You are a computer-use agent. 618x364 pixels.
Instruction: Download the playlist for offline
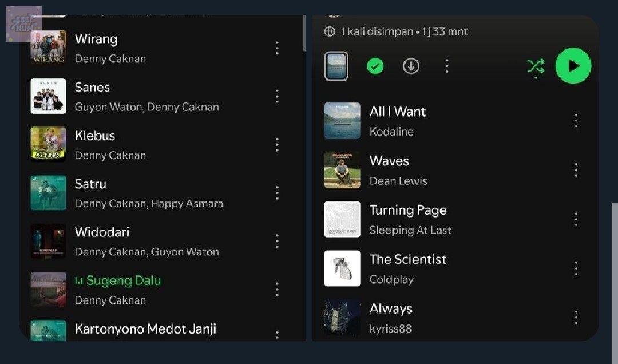(411, 66)
